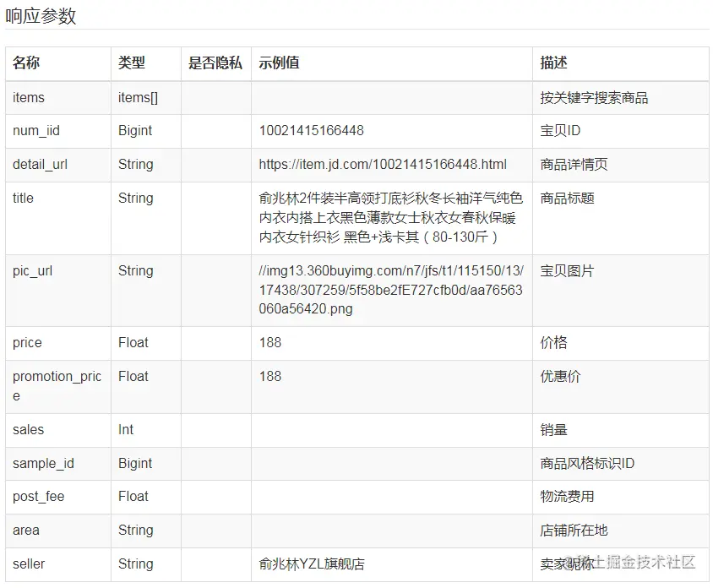The image size is (713, 588).
Task: Click the String type in the seller row
Action: [x=135, y=563]
